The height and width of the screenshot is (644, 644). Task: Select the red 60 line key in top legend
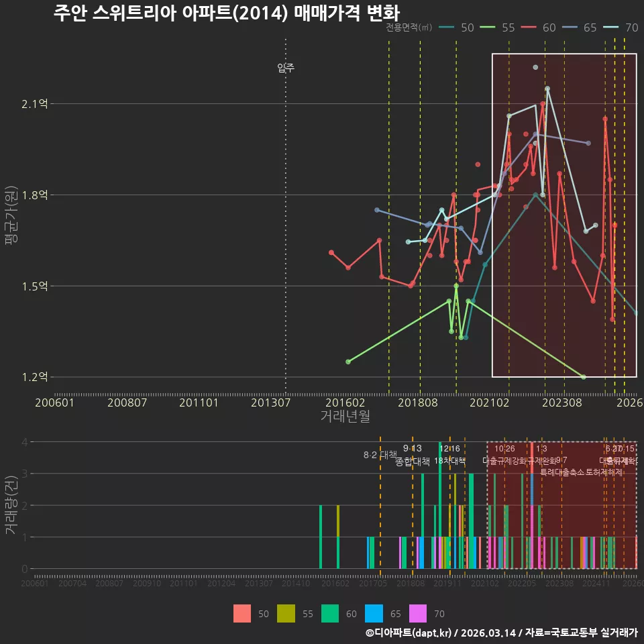tap(529, 28)
